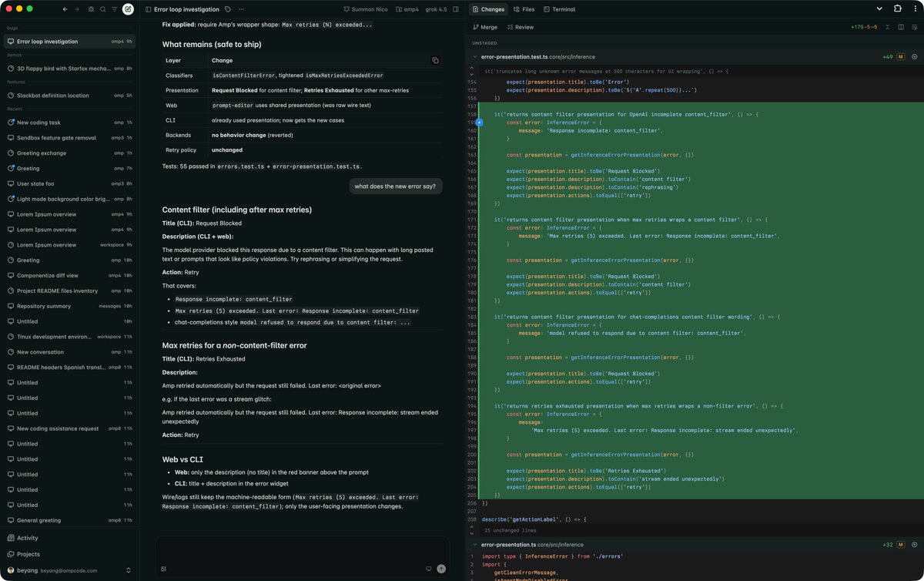The image size is (924, 581).
Task: Click the chevron down icon in top right
Action: tap(878, 8)
